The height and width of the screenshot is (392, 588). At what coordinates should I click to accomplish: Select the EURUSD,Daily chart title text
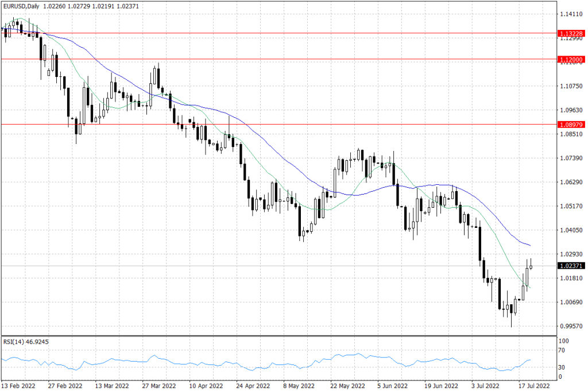pyautogui.click(x=21, y=6)
